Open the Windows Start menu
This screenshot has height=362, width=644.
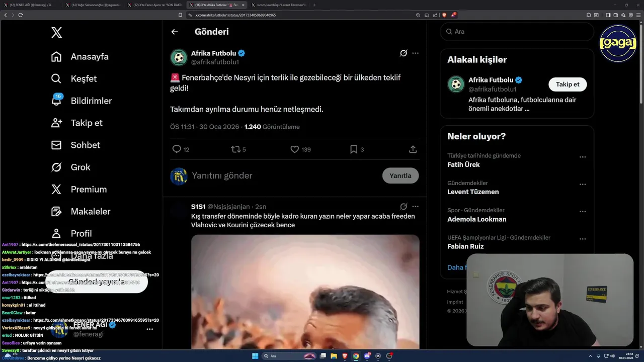pos(255,356)
